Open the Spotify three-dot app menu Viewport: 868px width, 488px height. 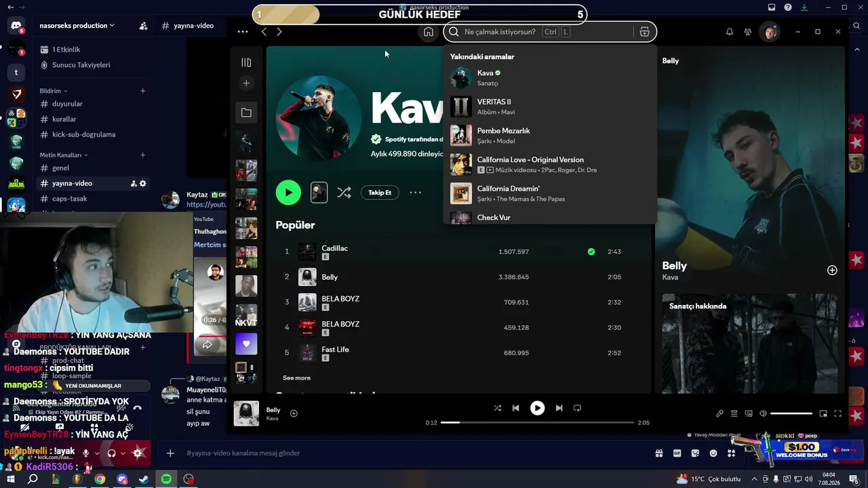pos(243,32)
